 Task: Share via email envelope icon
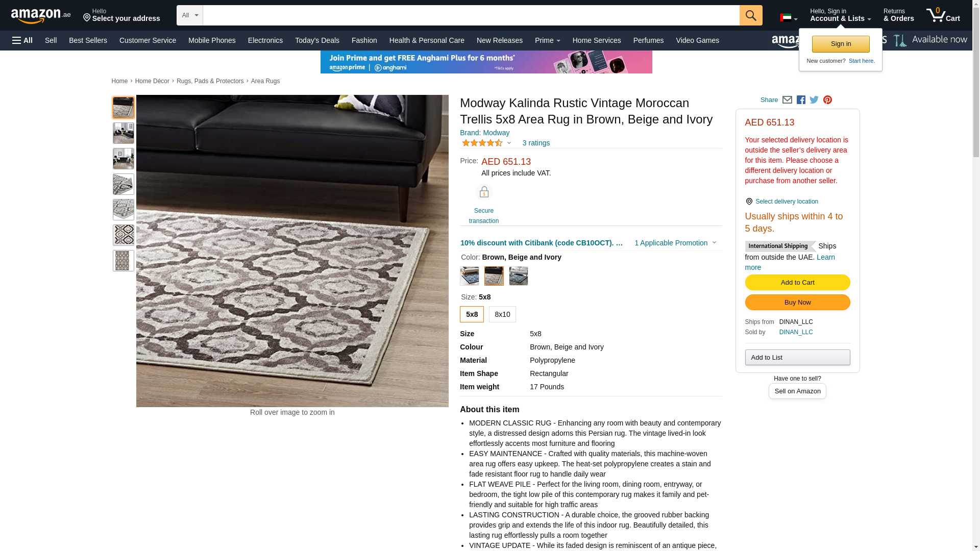click(x=787, y=100)
